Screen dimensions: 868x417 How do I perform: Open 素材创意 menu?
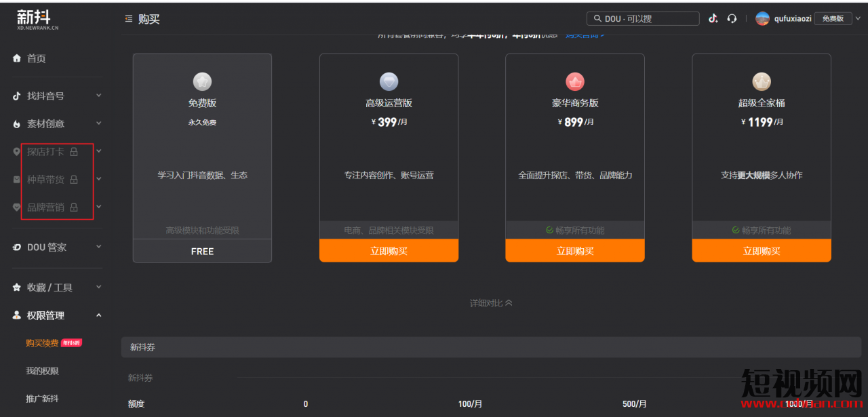click(45, 124)
